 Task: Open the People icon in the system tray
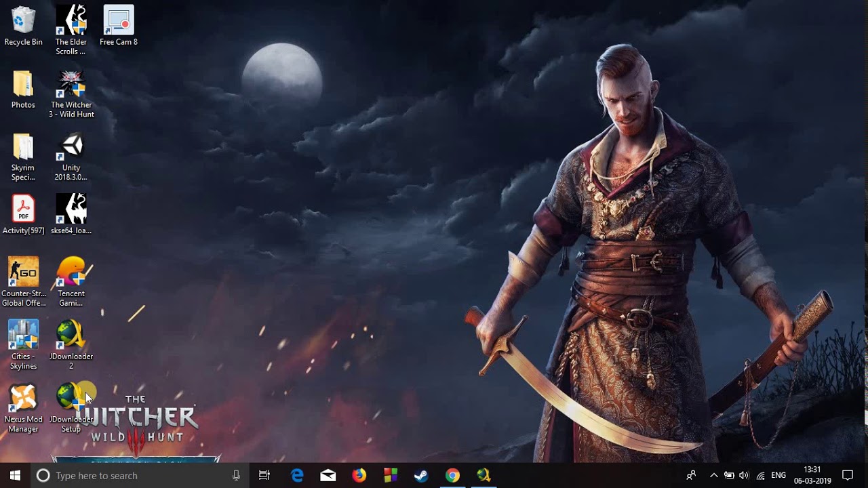[x=691, y=475]
